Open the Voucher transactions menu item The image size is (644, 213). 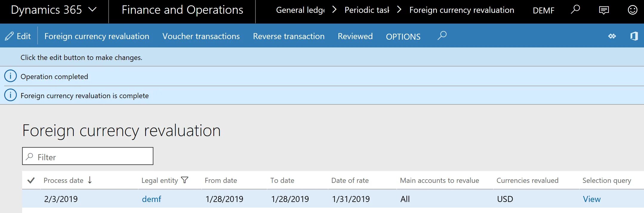pyautogui.click(x=201, y=36)
